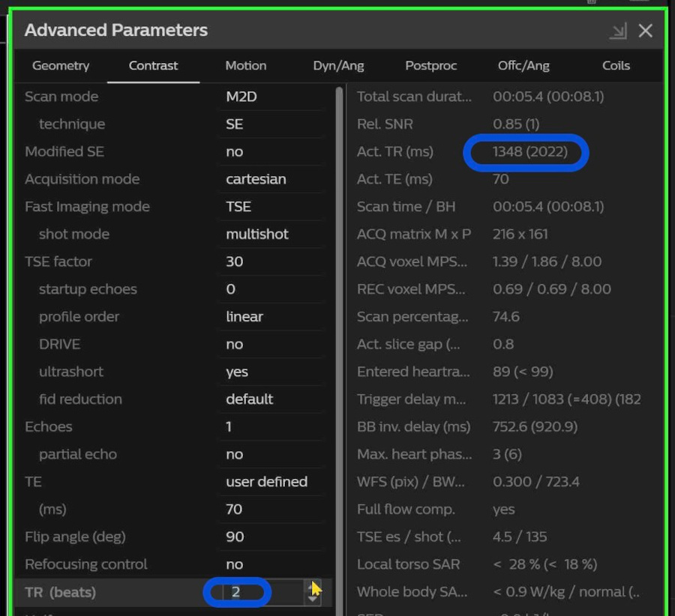This screenshot has height=616, width=675.
Task: Close the Advanced Parameters panel
Action: 645,31
